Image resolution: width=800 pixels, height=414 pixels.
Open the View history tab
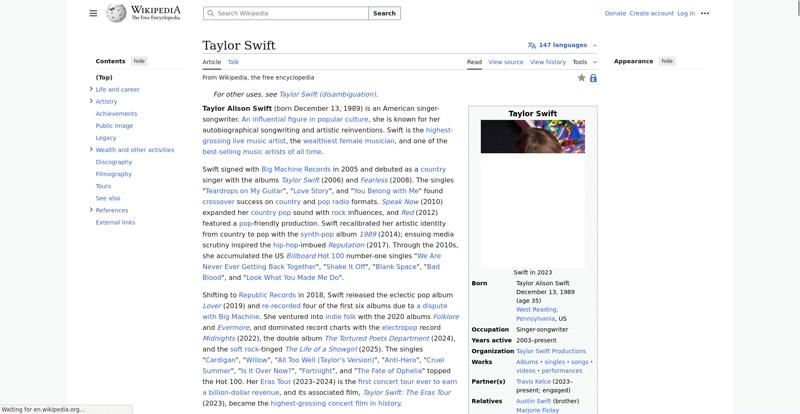(x=548, y=62)
